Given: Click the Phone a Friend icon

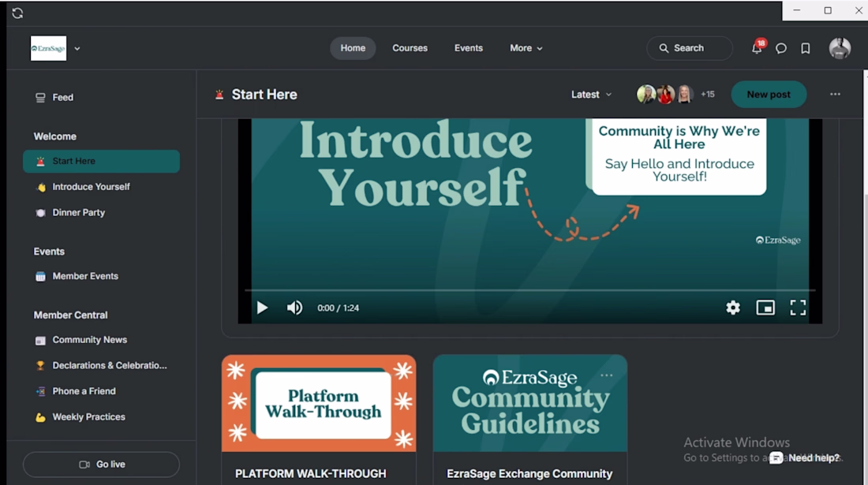Looking at the screenshot, I should pos(40,391).
